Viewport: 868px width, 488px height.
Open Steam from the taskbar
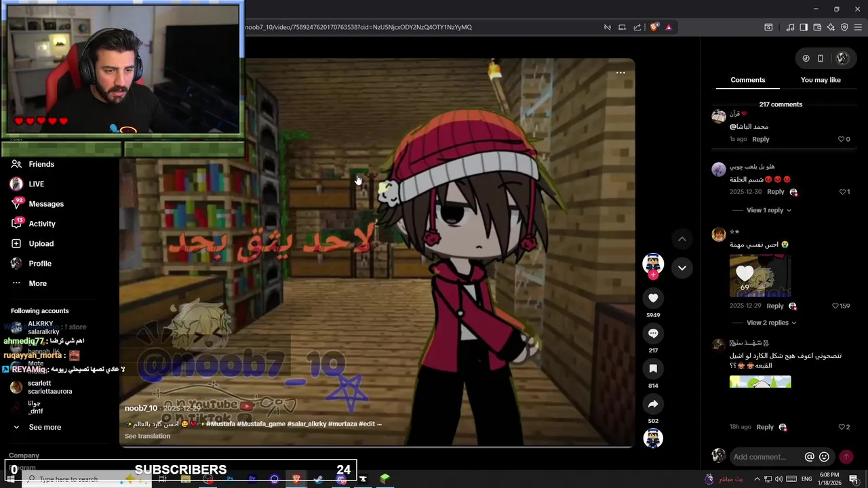(318, 479)
